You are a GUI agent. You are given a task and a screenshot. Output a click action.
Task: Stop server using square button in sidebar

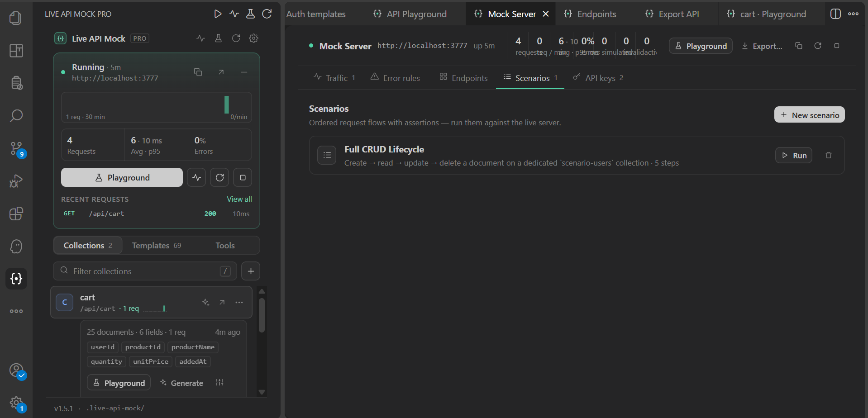tap(243, 177)
